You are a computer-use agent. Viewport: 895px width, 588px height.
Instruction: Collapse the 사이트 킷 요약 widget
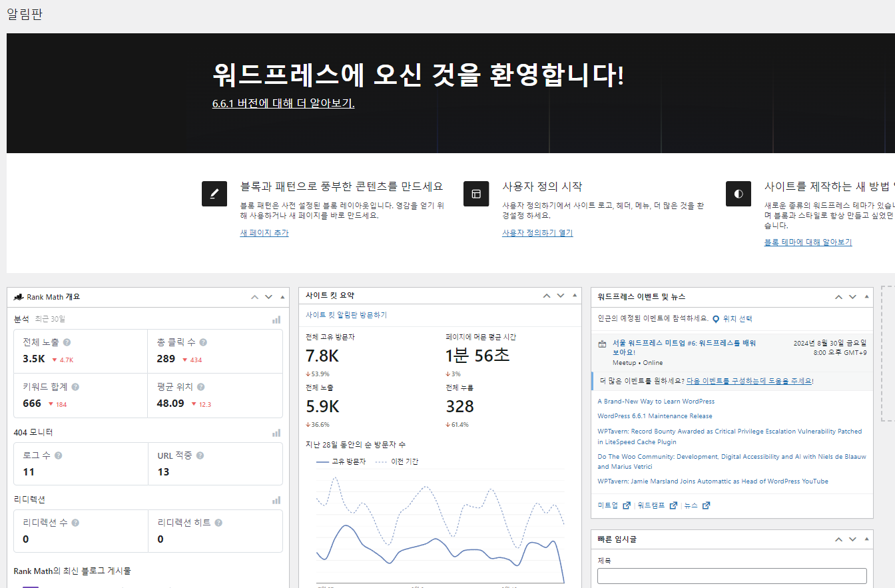coord(575,296)
